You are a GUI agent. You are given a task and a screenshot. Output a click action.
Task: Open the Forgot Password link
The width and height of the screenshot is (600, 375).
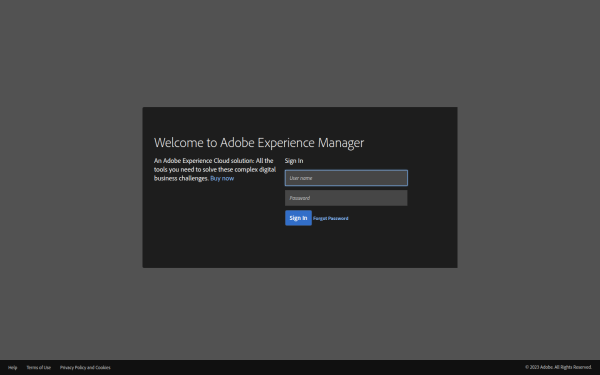[x=331, y=218]
